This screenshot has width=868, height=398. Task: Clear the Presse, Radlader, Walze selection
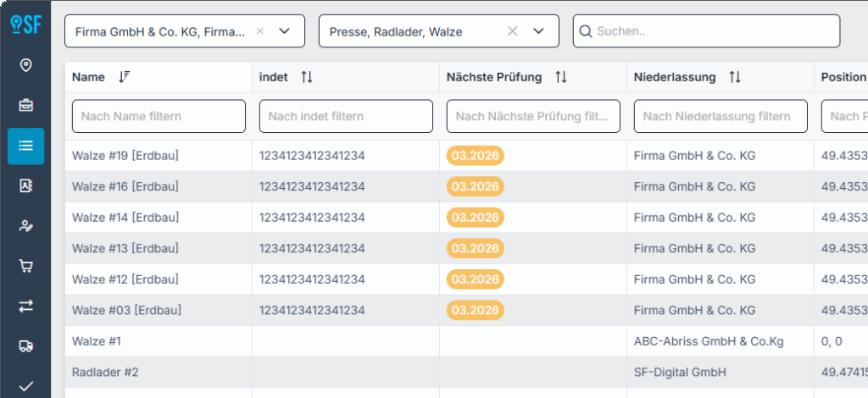pos(512,31)
